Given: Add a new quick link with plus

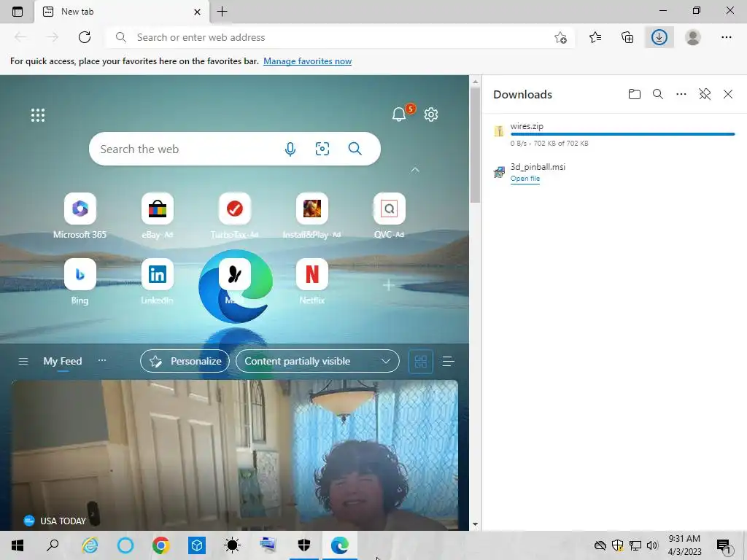Looking at the screenshot, I should (x=389, y=285).
